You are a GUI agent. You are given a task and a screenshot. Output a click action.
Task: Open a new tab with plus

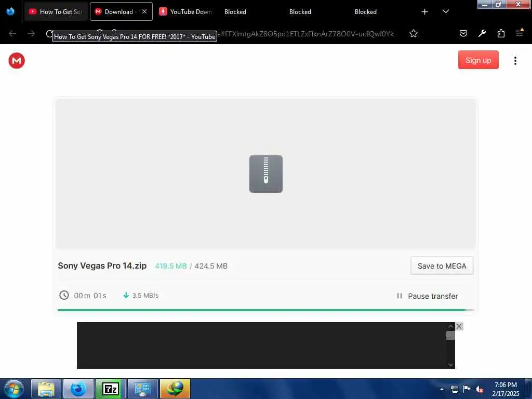[x=425, y=12]
